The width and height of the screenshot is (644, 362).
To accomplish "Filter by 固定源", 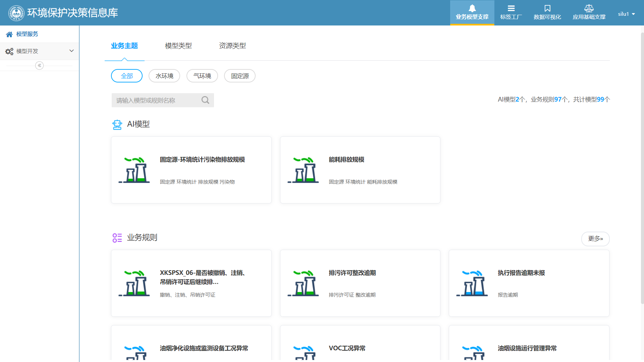I will coord(240,76).
